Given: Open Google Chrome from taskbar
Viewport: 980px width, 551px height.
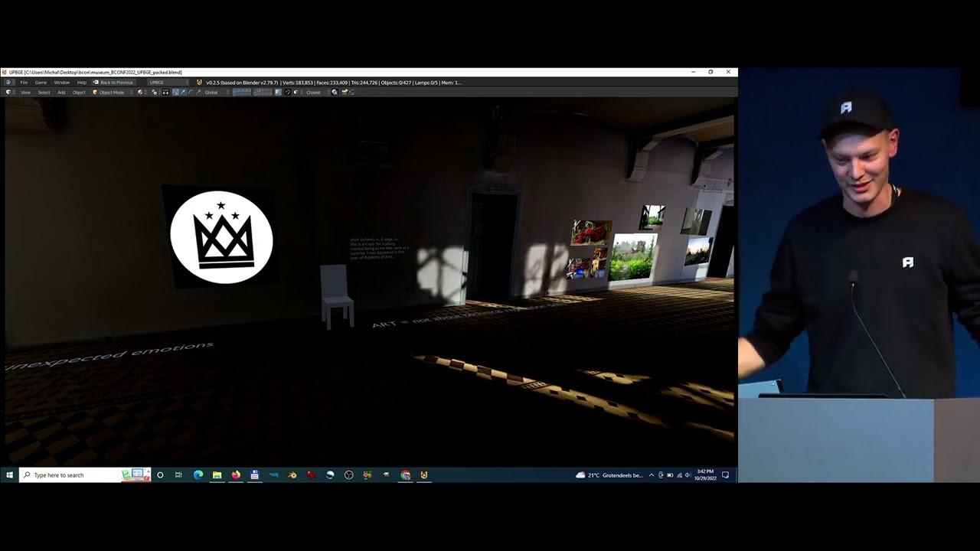Looking at the screenshot, I should [x=405, y=475].
